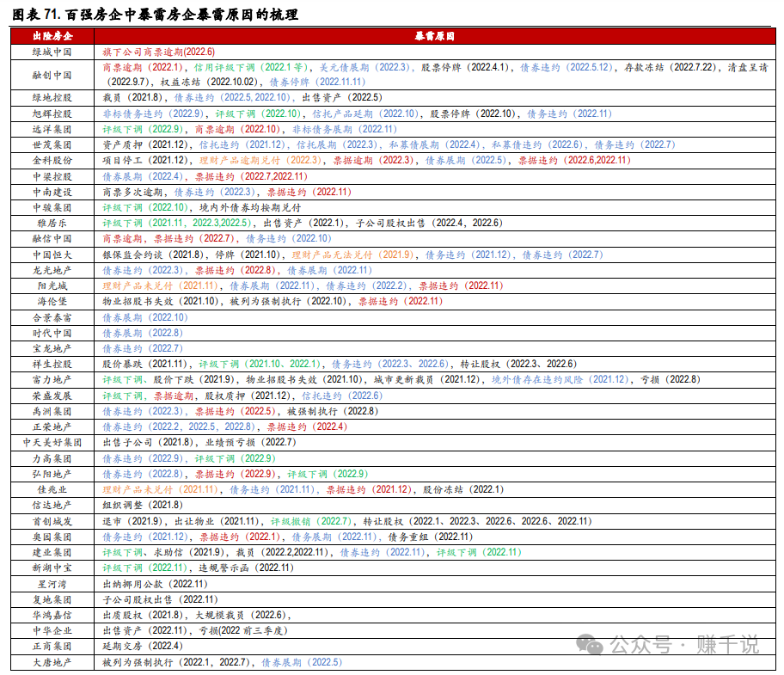Click the 中国恒大 company cell

coord(52,255)
